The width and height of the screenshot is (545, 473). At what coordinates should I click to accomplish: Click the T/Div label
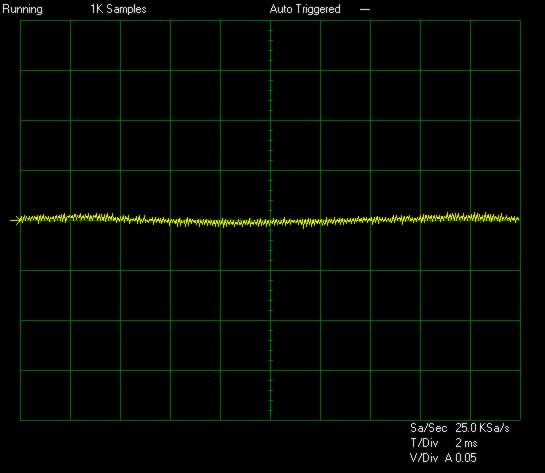coord(424,443)
